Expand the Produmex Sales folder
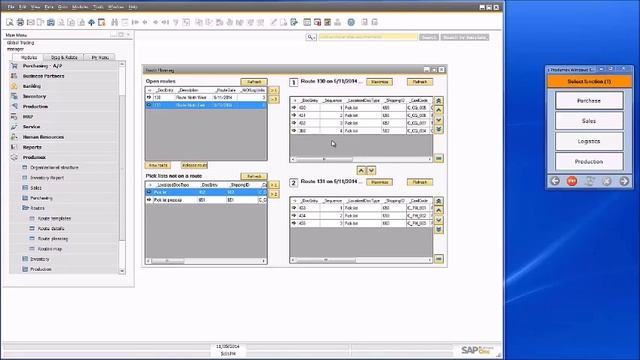Image resolution: width=640 pixels, height=360 pixels. tap(36, 188)
